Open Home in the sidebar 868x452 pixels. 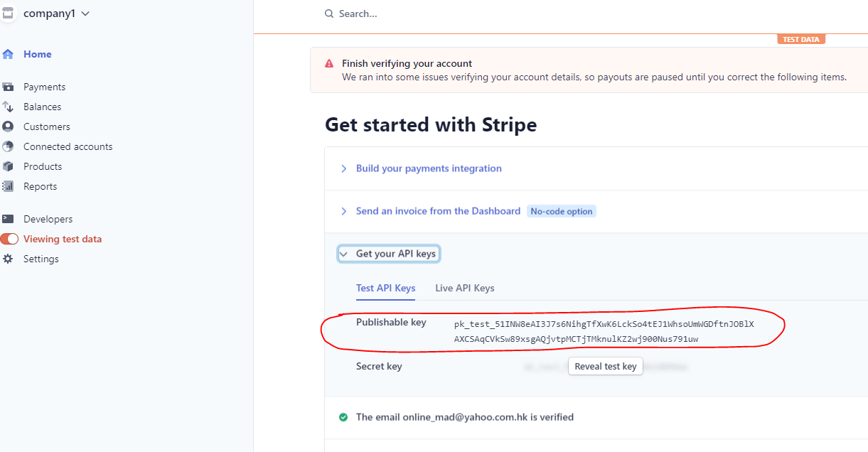38,54
